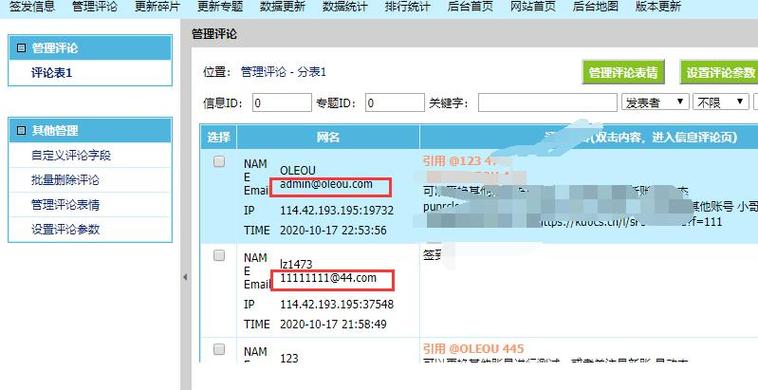The image size is (758, 390).
Task: Click the time 2020-10-17 21:58:49
Action: tap(333, 324)
